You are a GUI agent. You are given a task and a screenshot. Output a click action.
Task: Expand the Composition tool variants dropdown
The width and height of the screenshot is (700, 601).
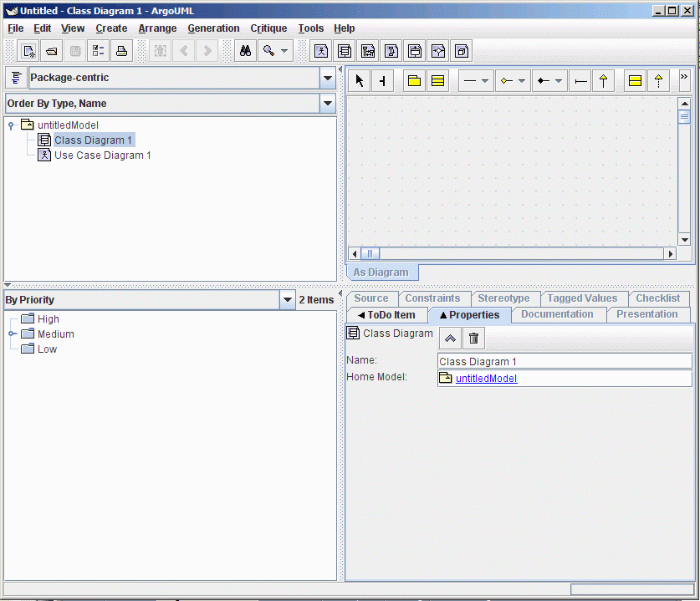(x=558, y=81)
